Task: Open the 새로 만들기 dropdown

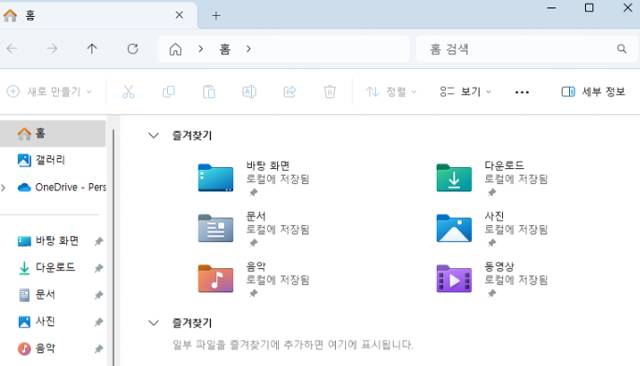Action: 49,92
